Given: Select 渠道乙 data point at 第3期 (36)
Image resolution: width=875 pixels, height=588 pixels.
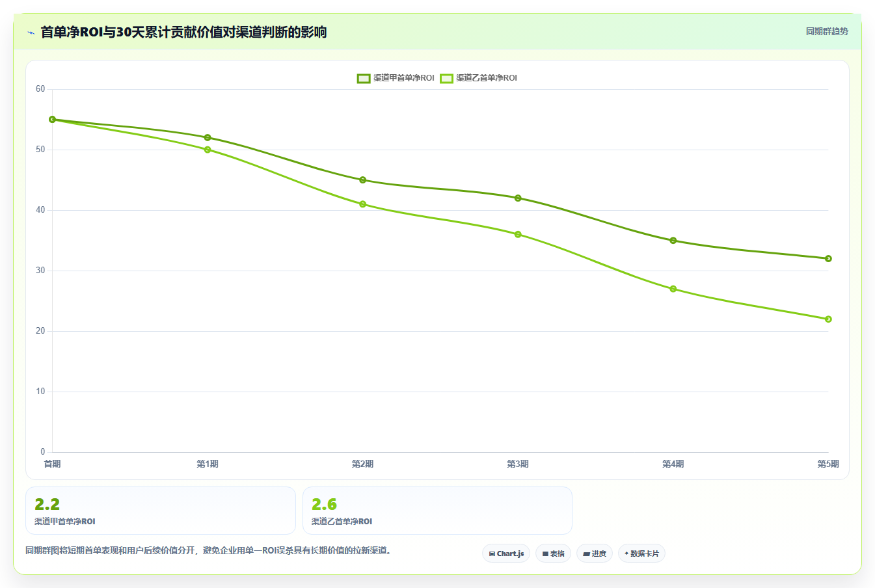Looking at the screenshot, I should point(518,234).
